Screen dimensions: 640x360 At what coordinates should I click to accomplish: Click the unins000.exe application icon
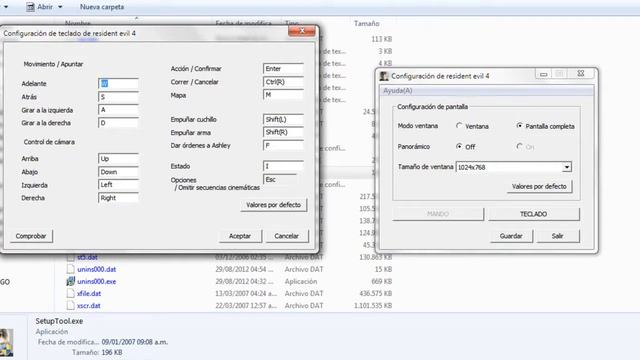click(x=71, y=281)
